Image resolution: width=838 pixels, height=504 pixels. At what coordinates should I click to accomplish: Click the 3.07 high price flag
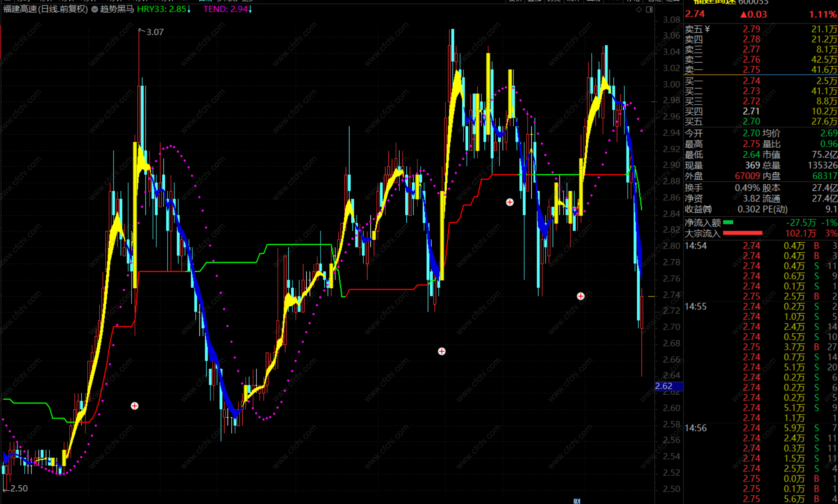[x=154, y=32]
